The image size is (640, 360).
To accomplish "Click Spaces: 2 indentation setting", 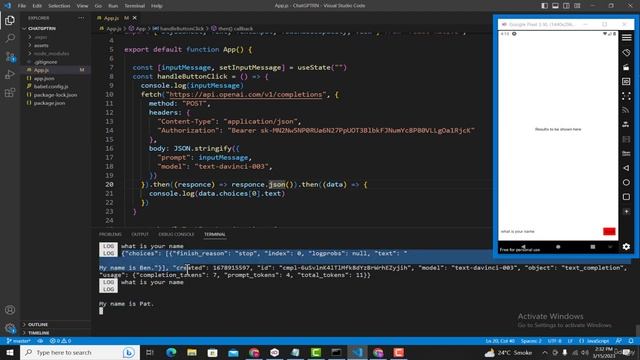I will (x=531, y=341).
